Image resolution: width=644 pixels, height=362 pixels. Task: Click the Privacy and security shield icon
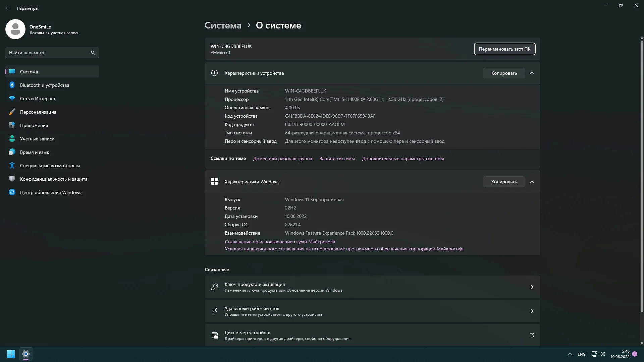click(12, 179)
